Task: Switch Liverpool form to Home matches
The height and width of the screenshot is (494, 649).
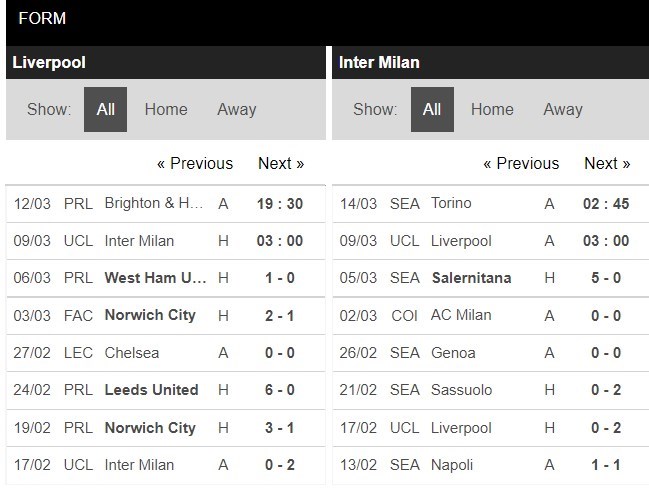Action: [166, 110]
